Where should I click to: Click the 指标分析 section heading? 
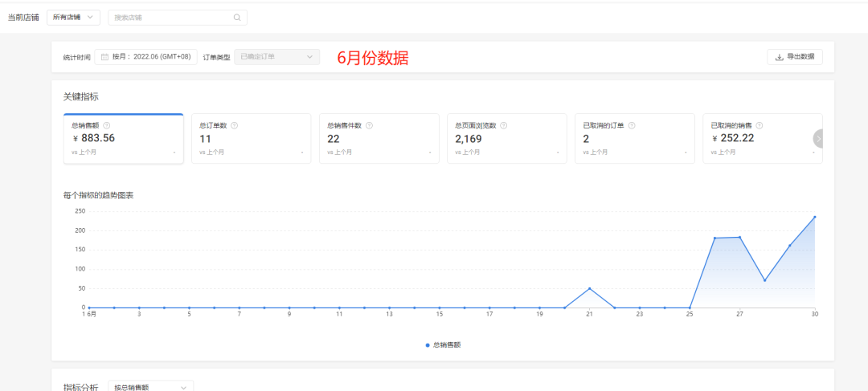click(x=81, y=387)
